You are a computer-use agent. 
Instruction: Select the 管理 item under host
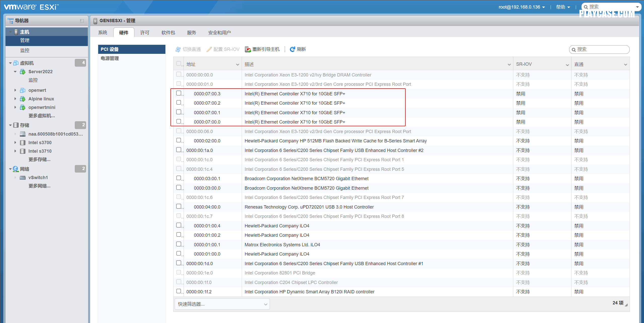pos(47,41)
